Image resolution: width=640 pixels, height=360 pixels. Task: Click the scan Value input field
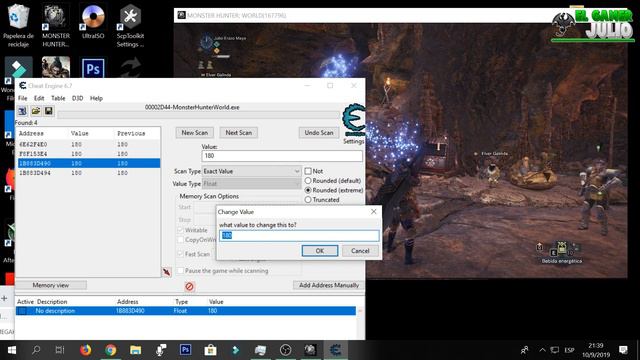click(282, 156)
